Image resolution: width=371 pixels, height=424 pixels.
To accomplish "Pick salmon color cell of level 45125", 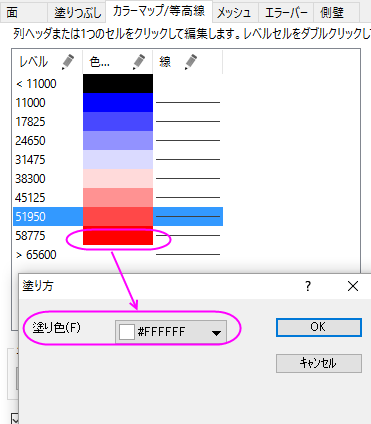I will click(118, 197).
